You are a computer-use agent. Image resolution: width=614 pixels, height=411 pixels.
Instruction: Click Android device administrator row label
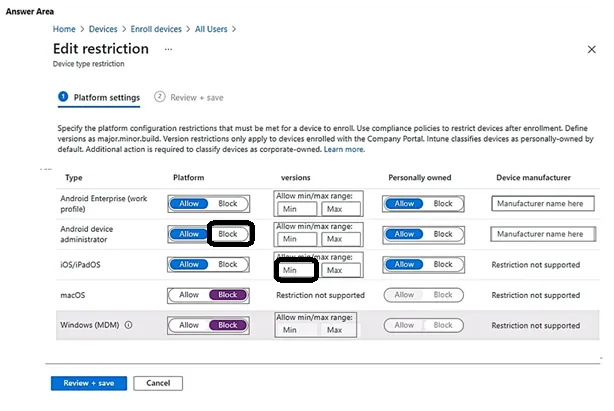[87, 234]
